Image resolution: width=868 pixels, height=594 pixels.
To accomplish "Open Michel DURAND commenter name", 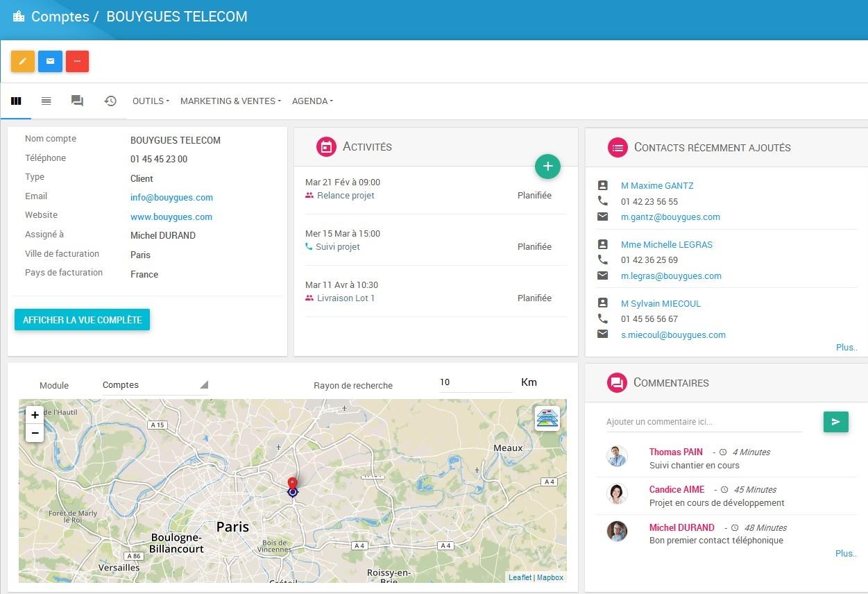I will (681, 528).
